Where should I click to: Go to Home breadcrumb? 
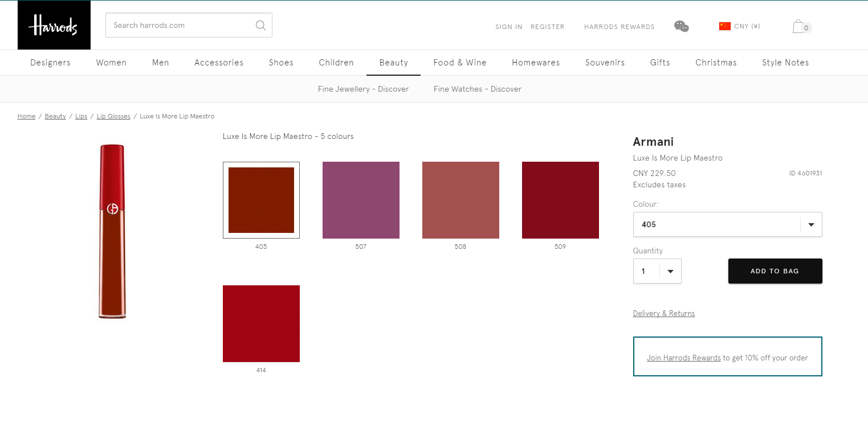[x=26, y=116]
